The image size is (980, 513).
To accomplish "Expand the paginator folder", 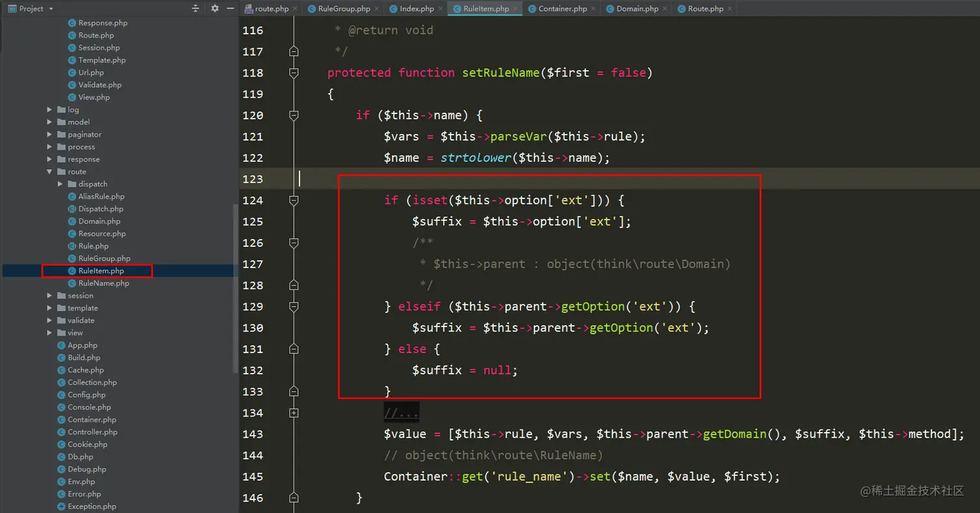I will pyautogui.click(x=50, y=134).
